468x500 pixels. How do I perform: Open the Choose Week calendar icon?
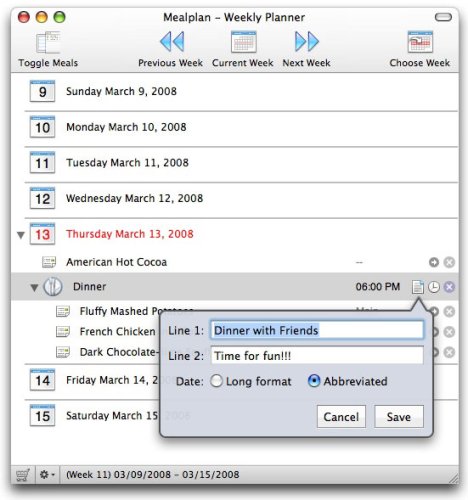[x=420, y=42]
